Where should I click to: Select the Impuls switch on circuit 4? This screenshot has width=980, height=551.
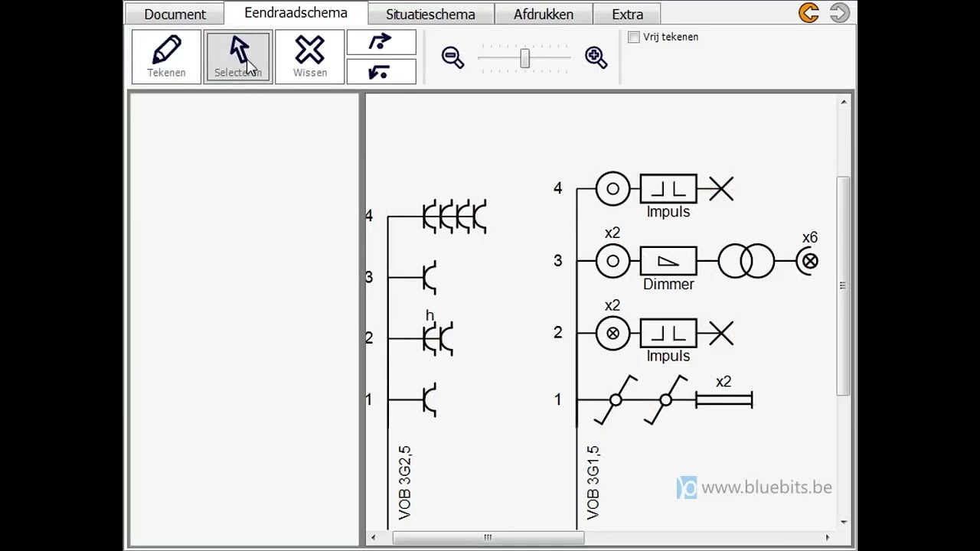668,189
